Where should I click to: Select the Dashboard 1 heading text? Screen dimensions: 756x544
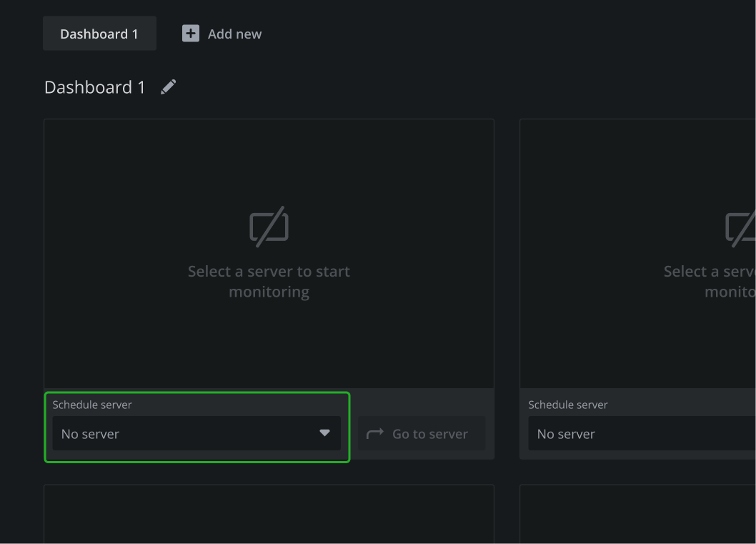pyautogui.click(x=94, y=87)
